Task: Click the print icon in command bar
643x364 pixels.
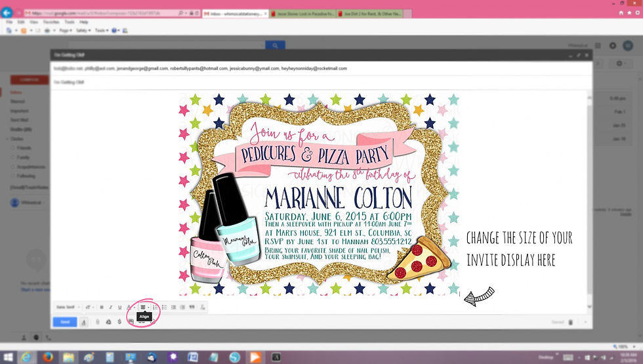Action: [x=47, y=30]
